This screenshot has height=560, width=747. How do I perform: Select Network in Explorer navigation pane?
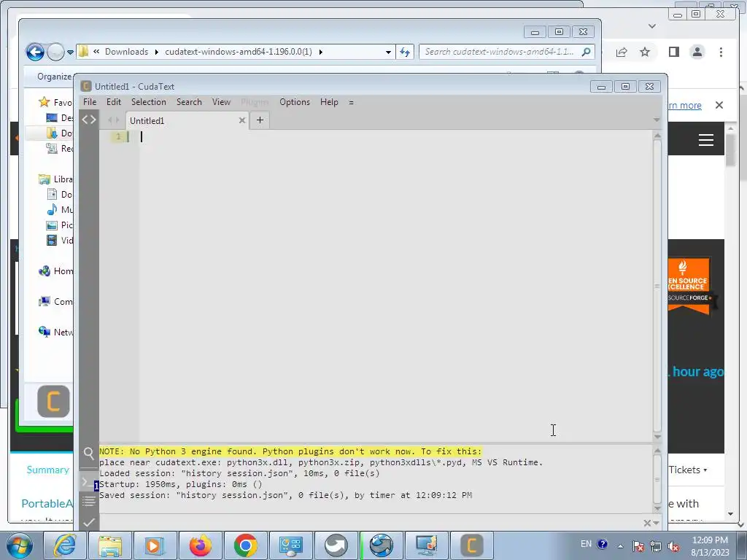56,332
